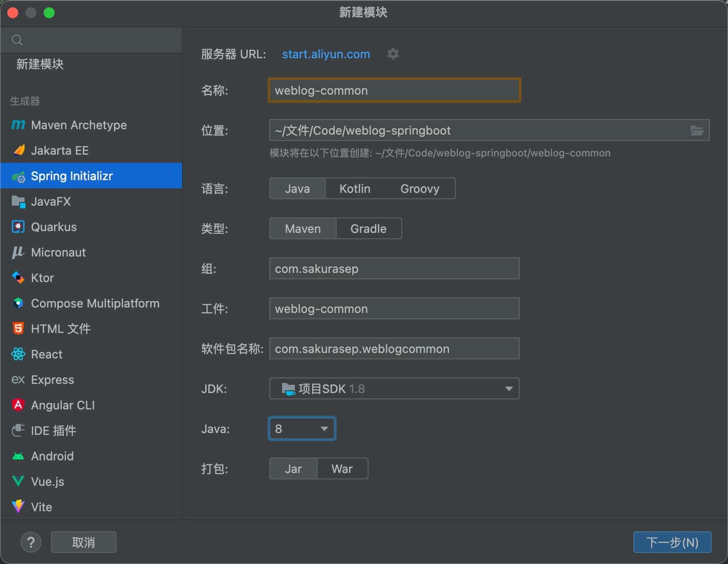Click the gear icon beside server URL
The width and height of the screenshot is (728, 564).
[393, 54]
